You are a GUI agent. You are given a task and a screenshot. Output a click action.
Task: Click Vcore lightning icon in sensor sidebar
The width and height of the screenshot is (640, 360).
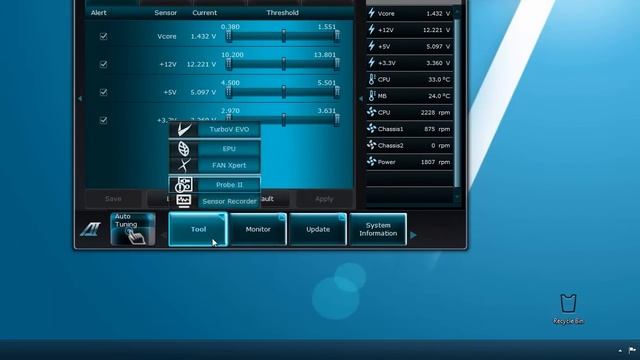(371, 13)
